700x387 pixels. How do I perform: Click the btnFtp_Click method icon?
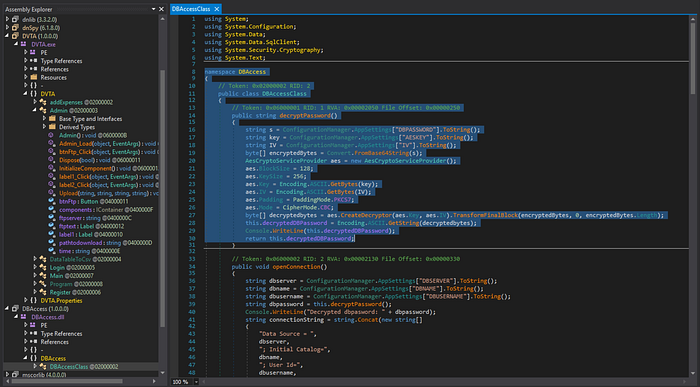pyautogui.click(x=51, y=152)
